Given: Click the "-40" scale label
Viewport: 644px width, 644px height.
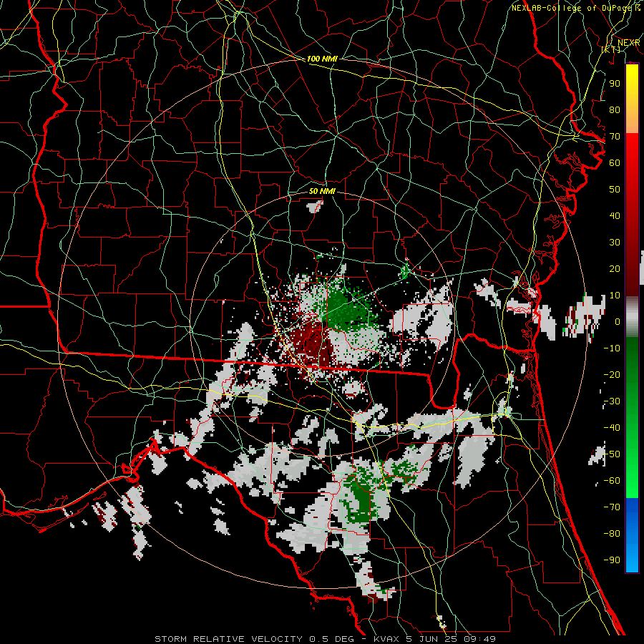Looking at the screenshot, I should (x=612, y=428).
